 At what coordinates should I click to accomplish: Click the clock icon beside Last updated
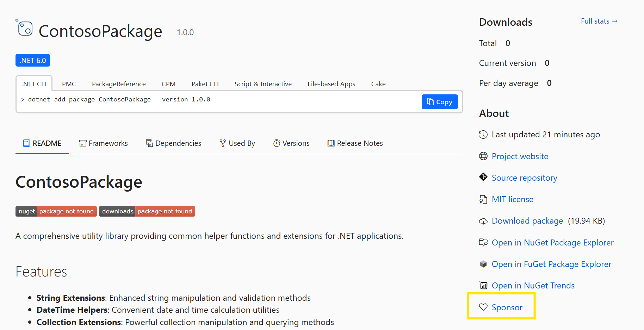[483, 134]
